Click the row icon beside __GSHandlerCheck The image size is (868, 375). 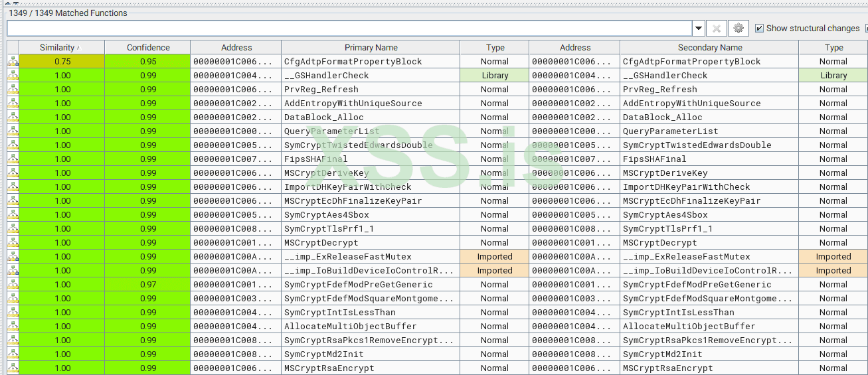[x=13, y=76]
